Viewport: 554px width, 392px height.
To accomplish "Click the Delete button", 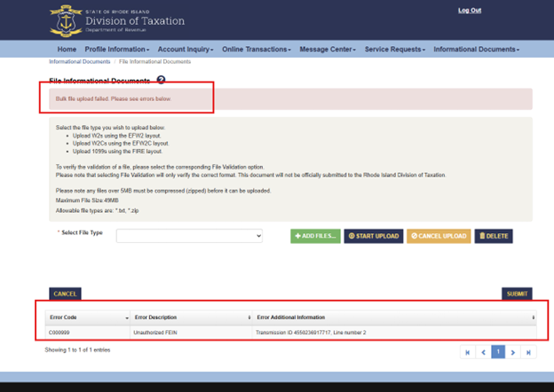I will 494,236.
